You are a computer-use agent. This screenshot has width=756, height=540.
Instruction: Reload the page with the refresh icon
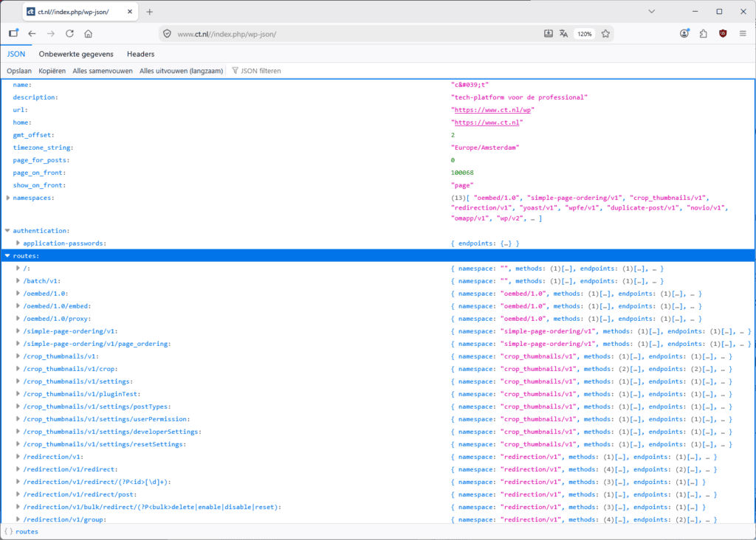coord(69,34)
